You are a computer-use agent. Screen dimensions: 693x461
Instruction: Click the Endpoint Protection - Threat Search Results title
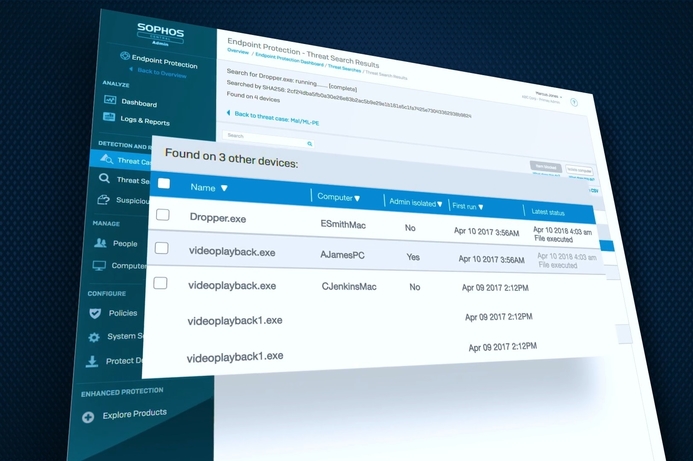tap(303, 53)
